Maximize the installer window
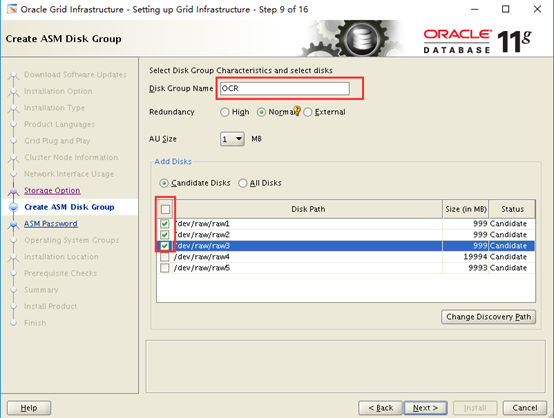This screenshot has height=418, width=554. (x=506, y=9)
